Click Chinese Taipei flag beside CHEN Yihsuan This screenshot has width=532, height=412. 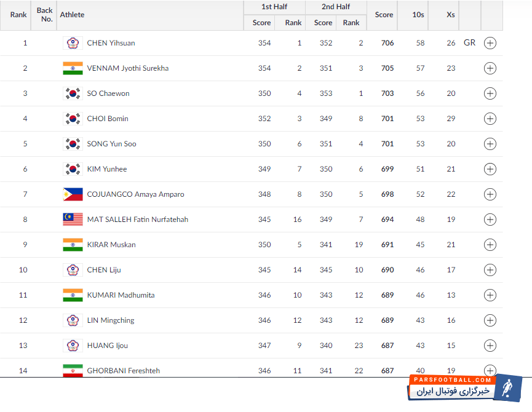(73, 43)
